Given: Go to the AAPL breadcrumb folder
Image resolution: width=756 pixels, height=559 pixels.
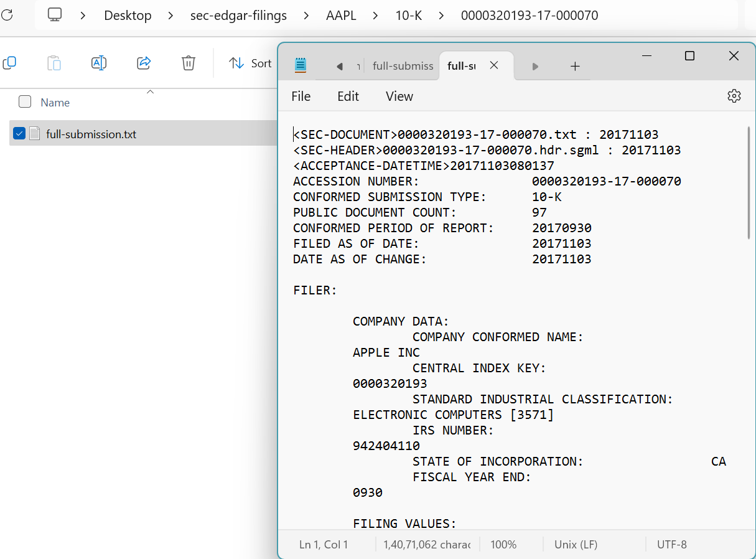Looking at the screenshot, I should 341,16.
